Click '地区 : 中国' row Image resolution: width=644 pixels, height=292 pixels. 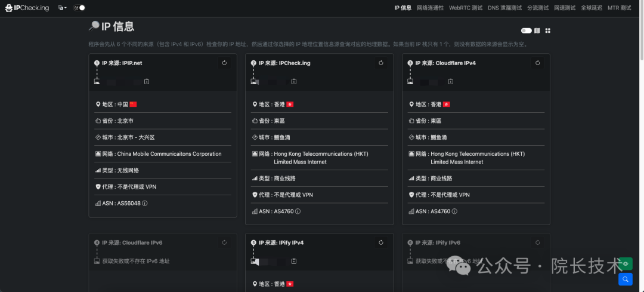(163, 104)
